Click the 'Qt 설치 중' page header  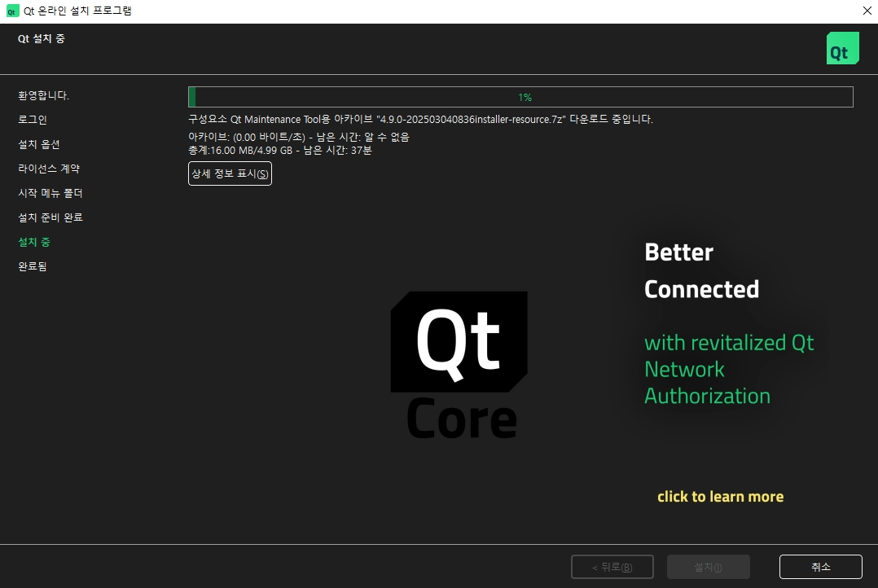tap(42, 38)
